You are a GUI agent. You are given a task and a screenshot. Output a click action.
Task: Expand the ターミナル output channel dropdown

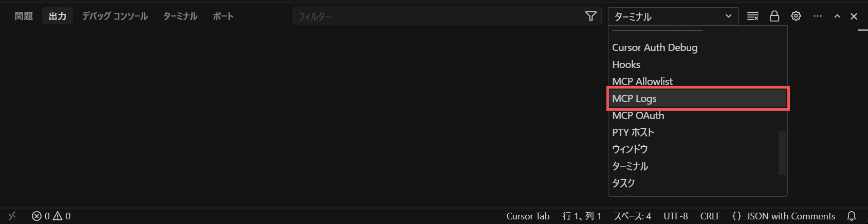673,16
